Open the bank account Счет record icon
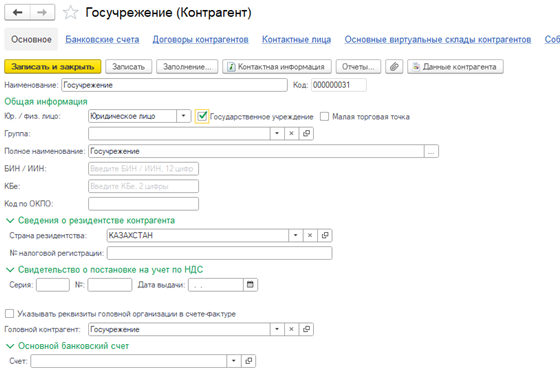The width and height of the screenshot is (560, 370). click(x=249, y=361)
